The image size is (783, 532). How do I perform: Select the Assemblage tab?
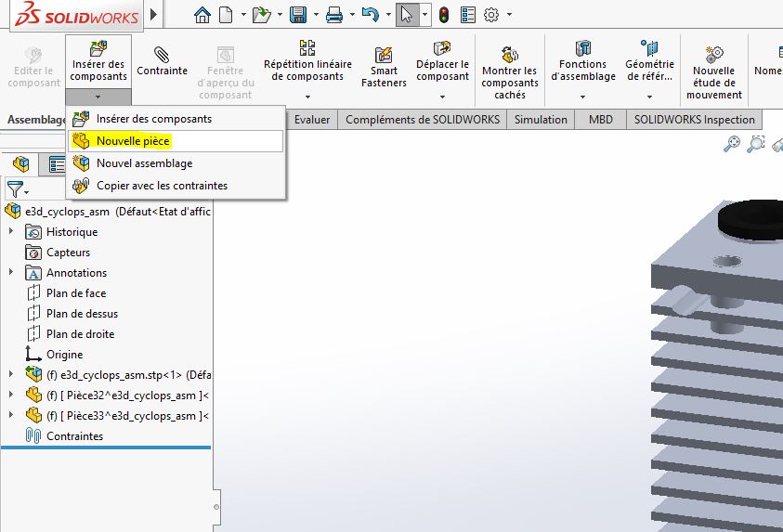coord(36,120)
